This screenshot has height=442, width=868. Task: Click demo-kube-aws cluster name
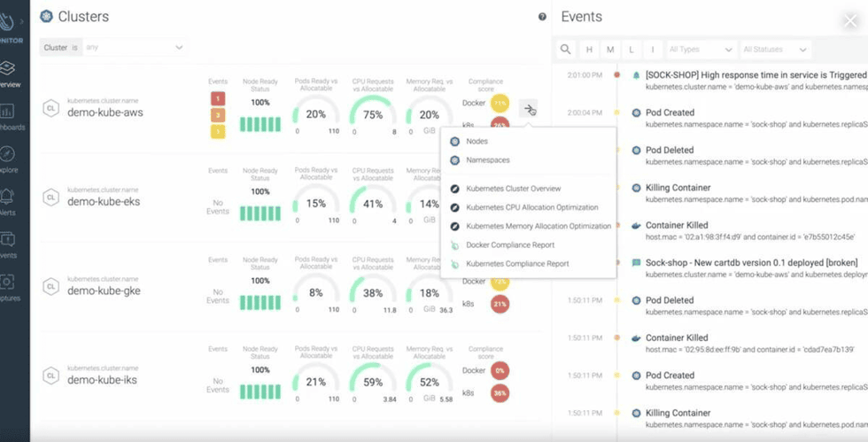pyautogui.click(x=105, y=112)
